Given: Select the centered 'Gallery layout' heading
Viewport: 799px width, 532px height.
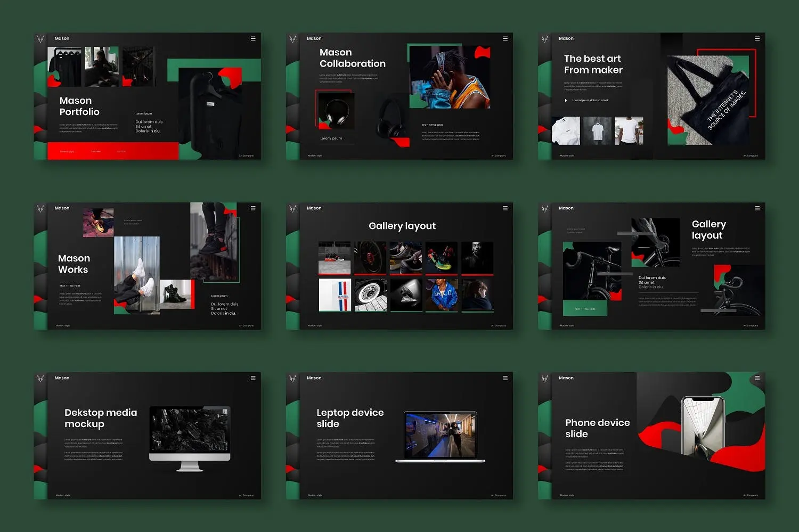Looking at the screenshot, I should pos(402,226).
